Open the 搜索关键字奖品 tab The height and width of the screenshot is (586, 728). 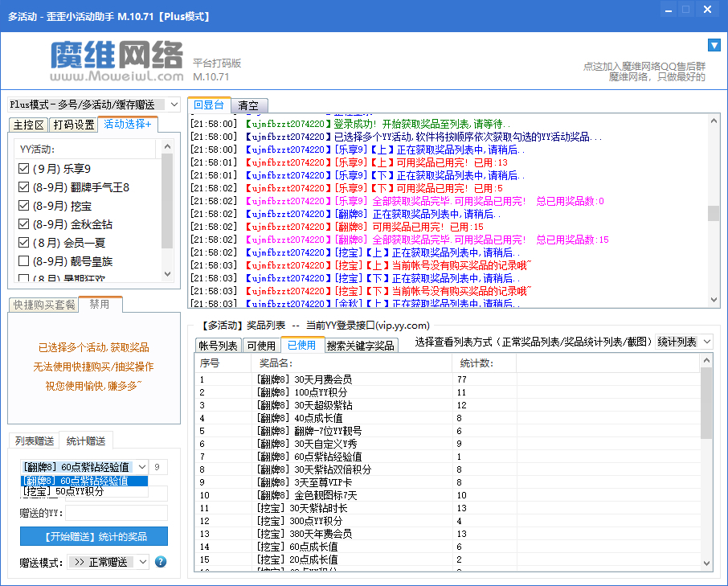361,346
